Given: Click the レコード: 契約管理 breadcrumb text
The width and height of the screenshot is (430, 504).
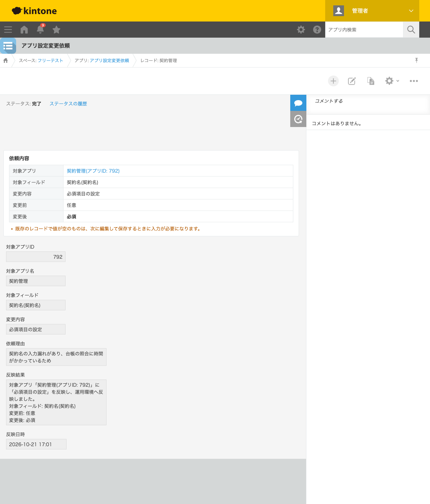Looking at the screenshot, I should pos(159,60).
